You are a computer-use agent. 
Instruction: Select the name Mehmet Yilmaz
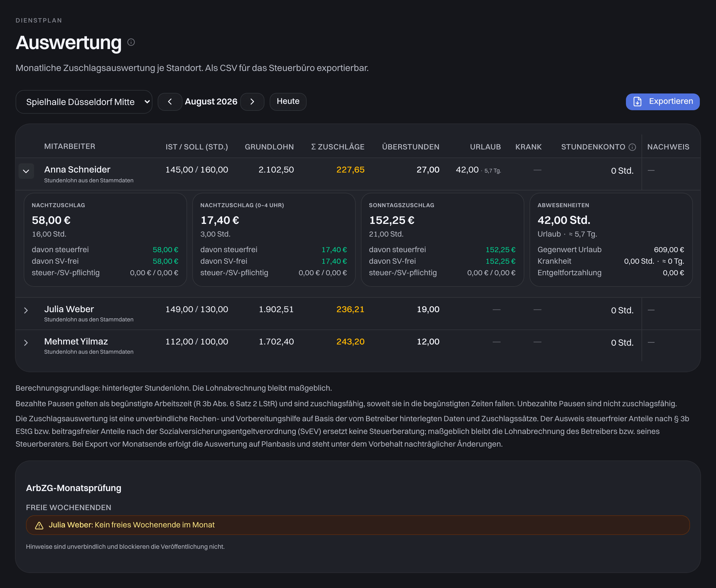[x=76, y=341]
